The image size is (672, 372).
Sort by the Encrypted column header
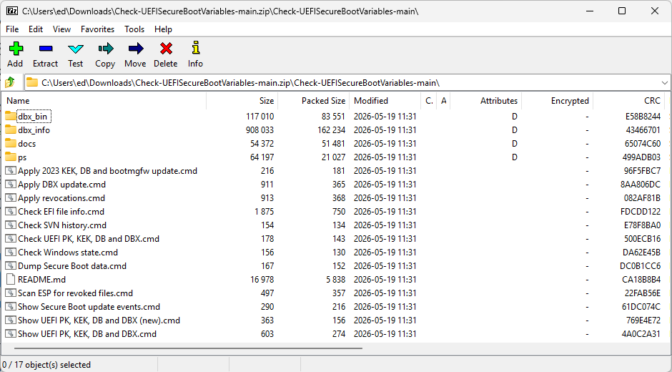pyautogui.click(x=557, y=101)
